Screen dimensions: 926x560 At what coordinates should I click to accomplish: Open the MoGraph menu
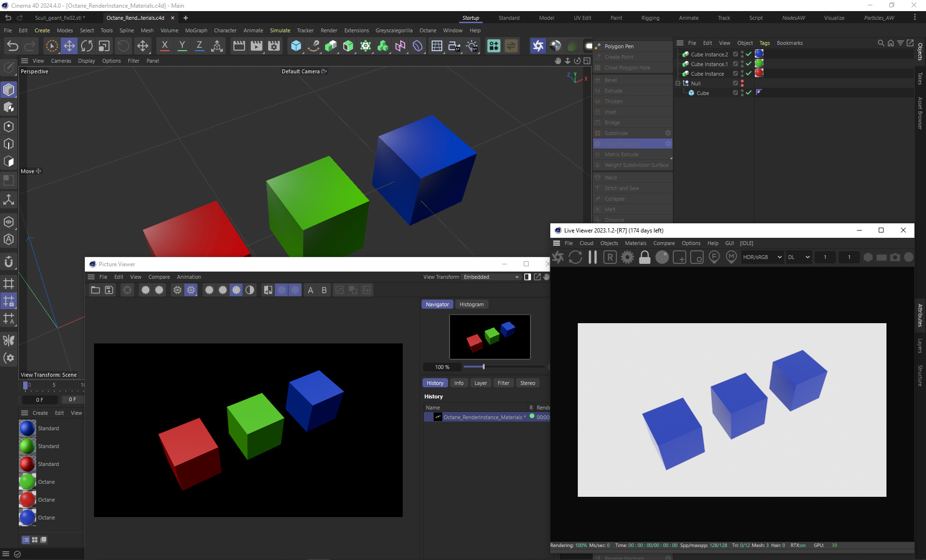point(196,30)
